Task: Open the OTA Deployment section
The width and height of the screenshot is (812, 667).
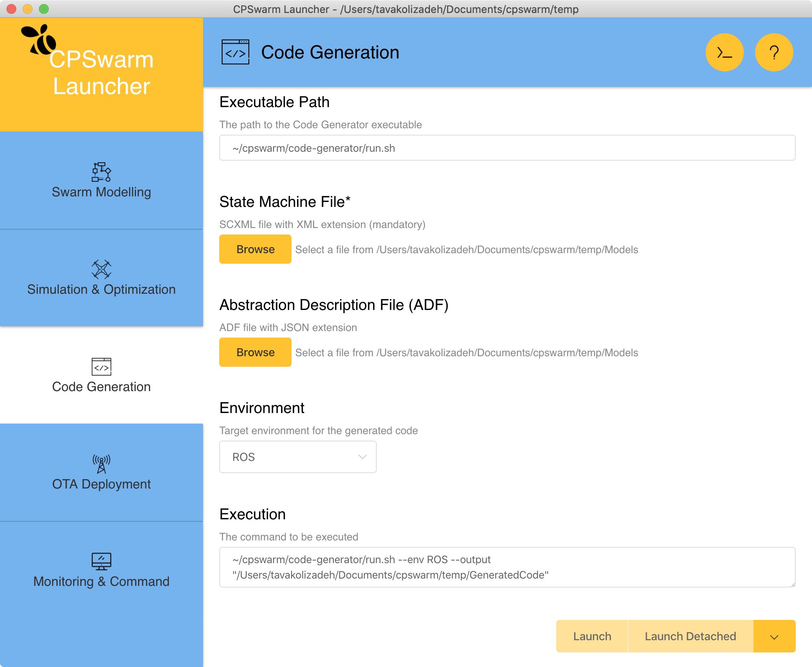Action: coord(101,484)
